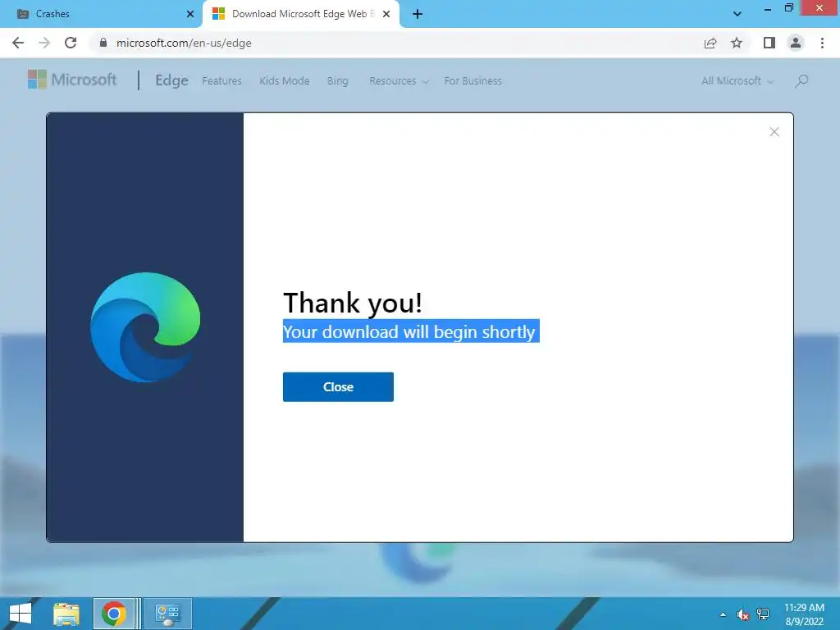Open the Edge home link
Image resolution: width=840 pixels, height=630 pixels.
(171, 80)
